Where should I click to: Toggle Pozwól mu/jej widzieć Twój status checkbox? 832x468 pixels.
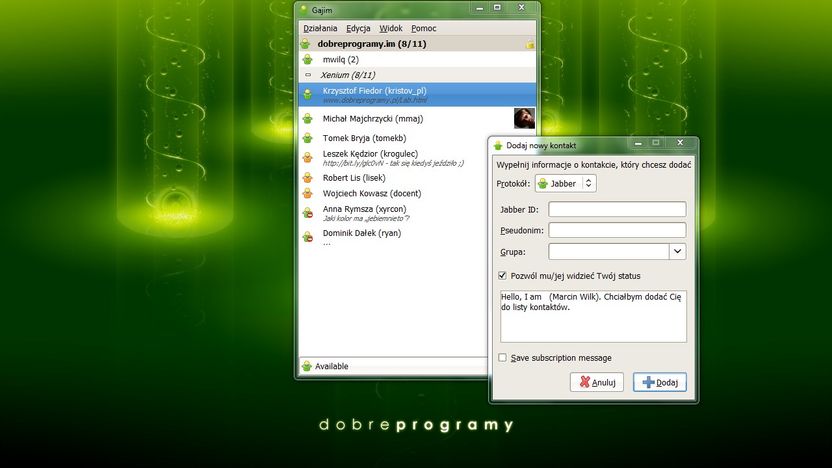click(x=502, y=275)
